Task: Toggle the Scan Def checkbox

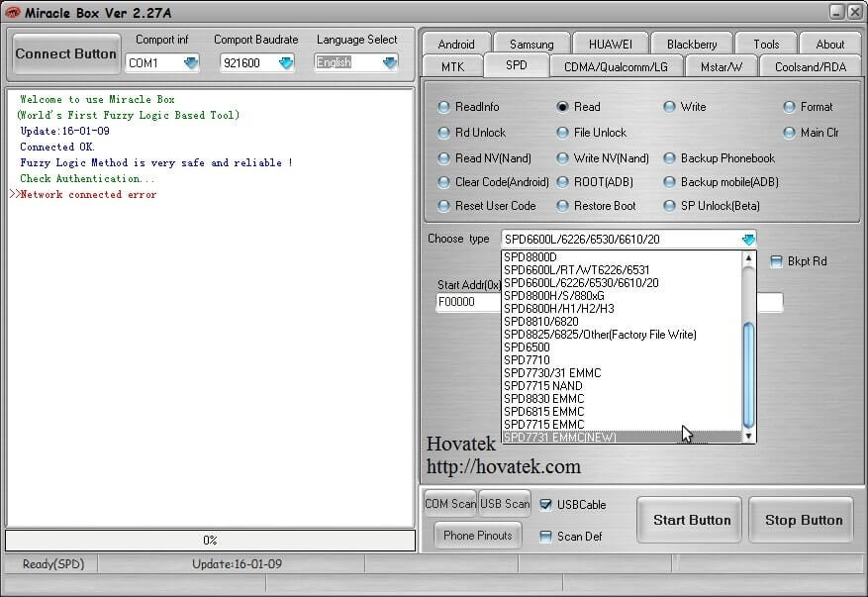Action: tap(545, 537)
